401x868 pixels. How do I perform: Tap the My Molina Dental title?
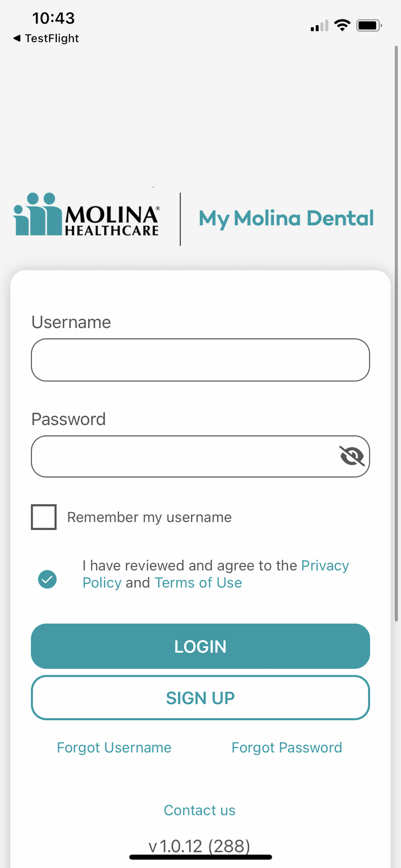(x=286, y=218)
